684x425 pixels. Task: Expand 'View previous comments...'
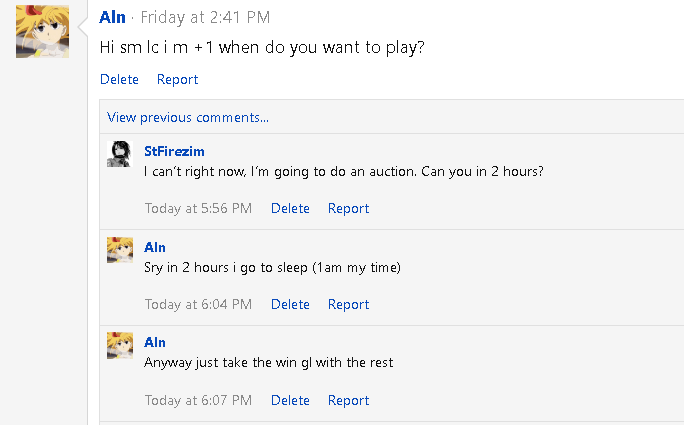(188, 117)
